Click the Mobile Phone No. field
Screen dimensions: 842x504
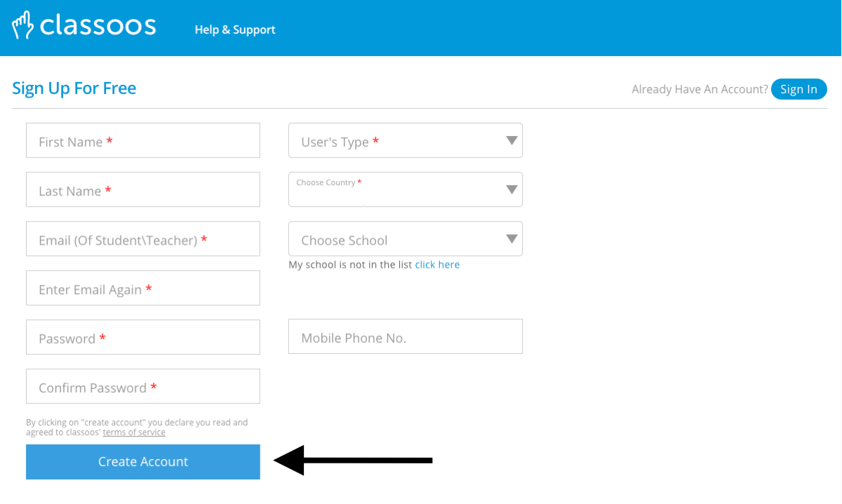pyautogui.click(x=406, y=337)
